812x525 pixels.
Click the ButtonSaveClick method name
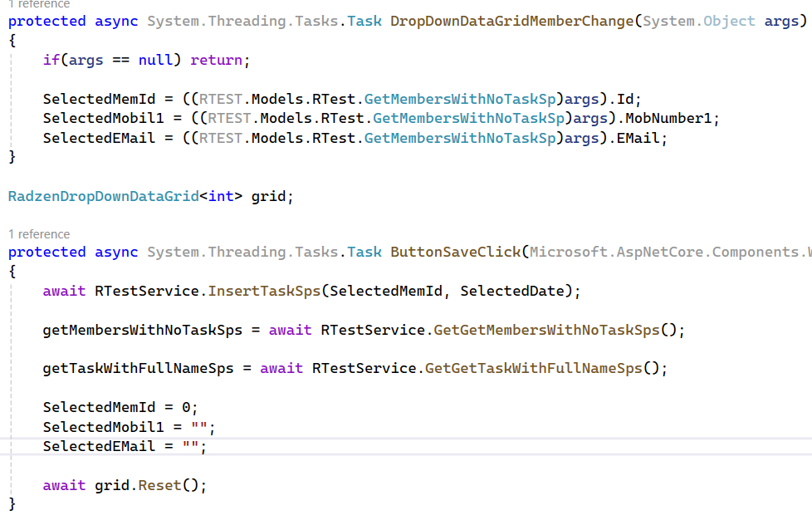click(x=455, y=253)
